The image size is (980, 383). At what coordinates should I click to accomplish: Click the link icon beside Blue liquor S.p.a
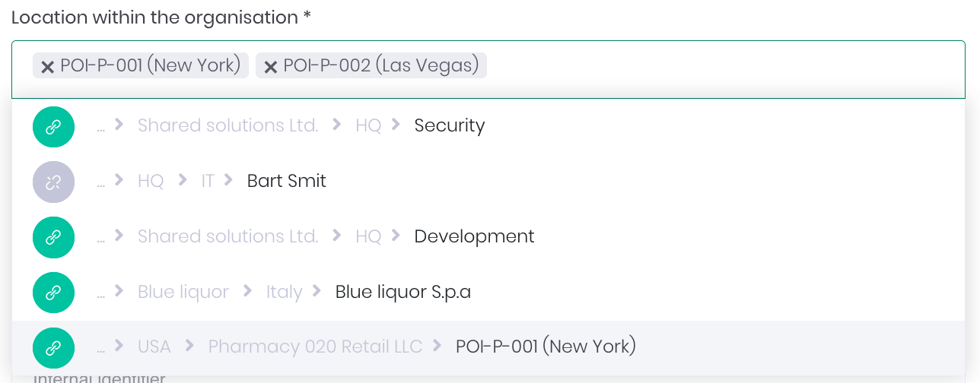pos(53,293)
